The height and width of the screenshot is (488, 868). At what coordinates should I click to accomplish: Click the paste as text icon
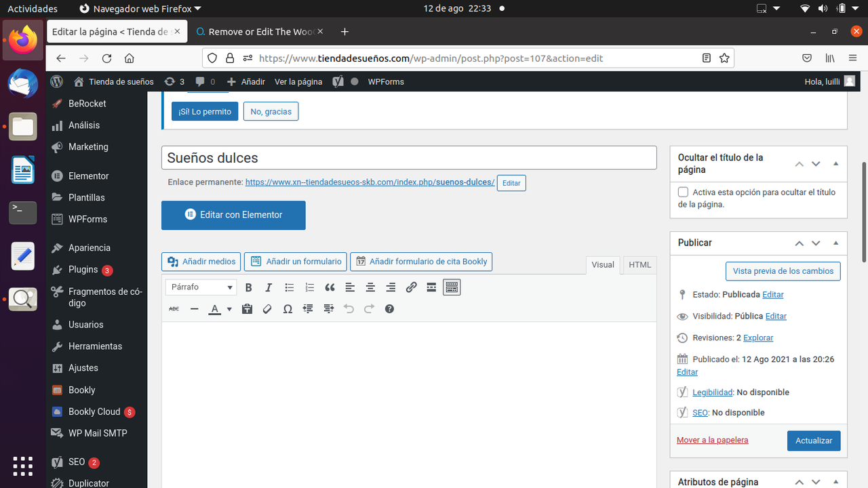[247, 309]
